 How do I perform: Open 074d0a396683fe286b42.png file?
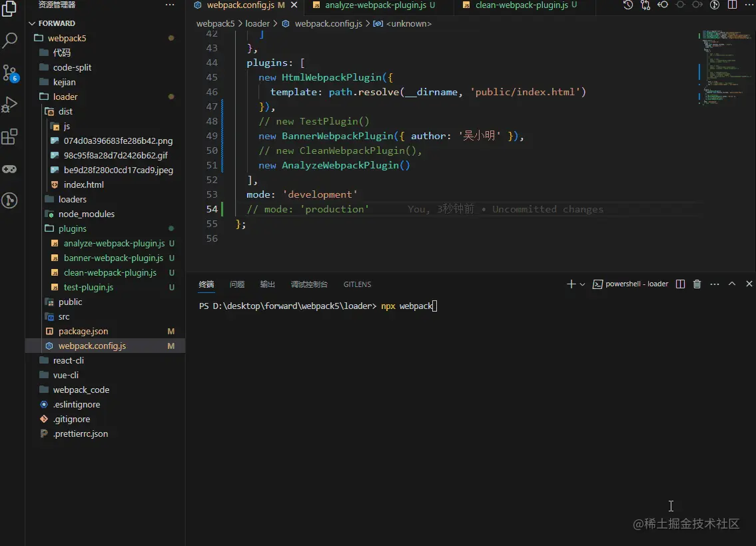tap(105, 140)
